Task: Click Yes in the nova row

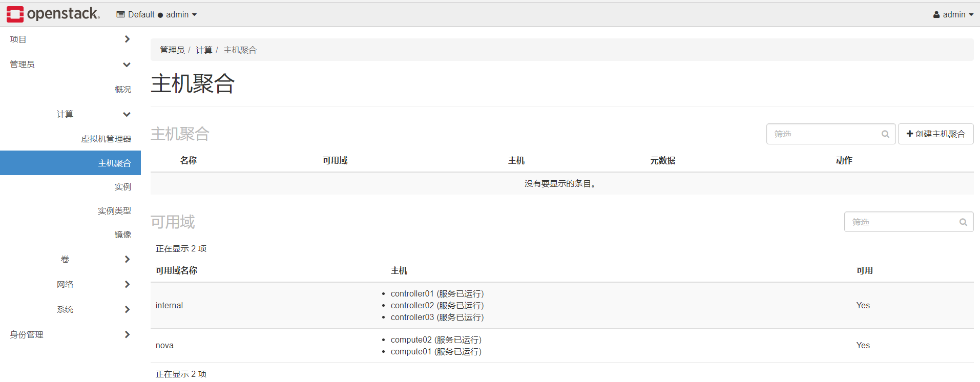Action: [863, 345]
